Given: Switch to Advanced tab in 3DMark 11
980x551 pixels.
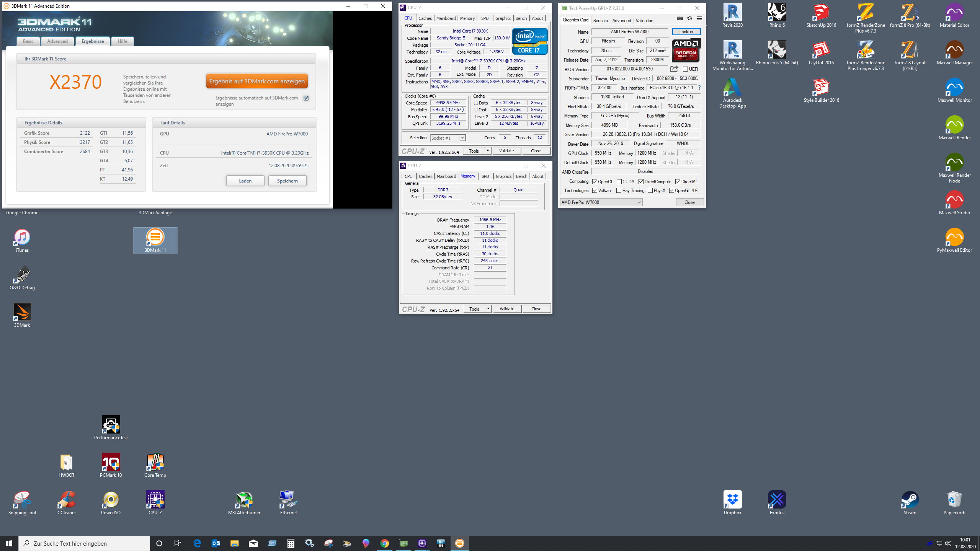Looking at the screenshot, I should (57, 41).
